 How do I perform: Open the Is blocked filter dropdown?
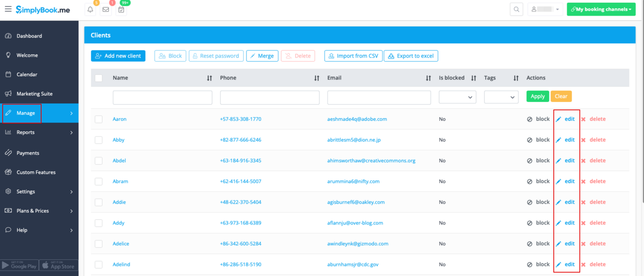tap(457, 97)
